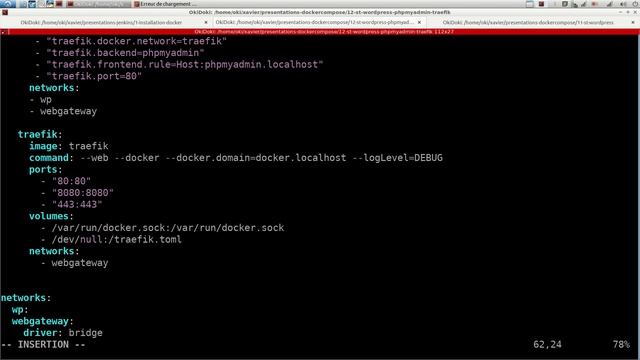Click the 'volumes:' key
The width and height of the screenshot is (640, 360).
51,216
